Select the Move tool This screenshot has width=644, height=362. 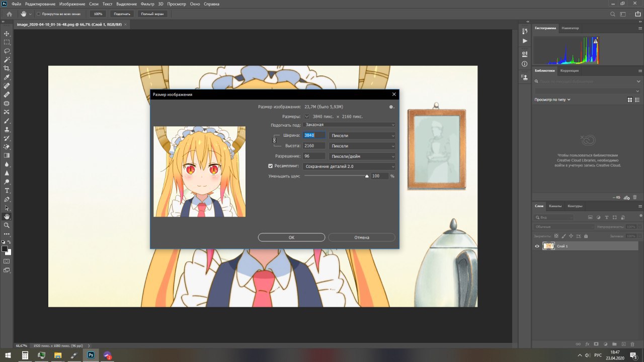tap(7, 34)
